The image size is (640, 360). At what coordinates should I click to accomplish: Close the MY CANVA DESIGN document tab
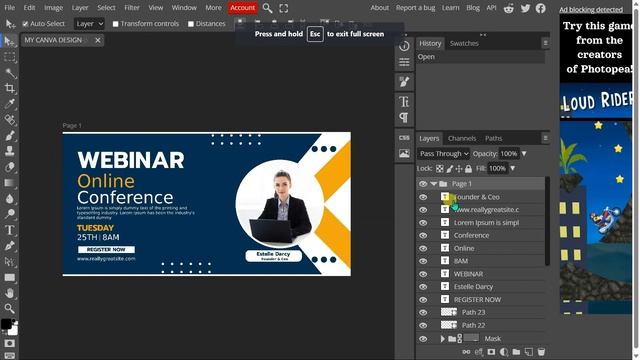pos(98,40)
